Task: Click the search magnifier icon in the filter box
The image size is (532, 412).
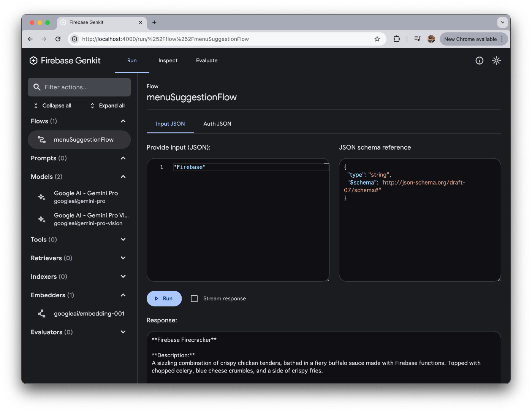Action: click(37, 87)
